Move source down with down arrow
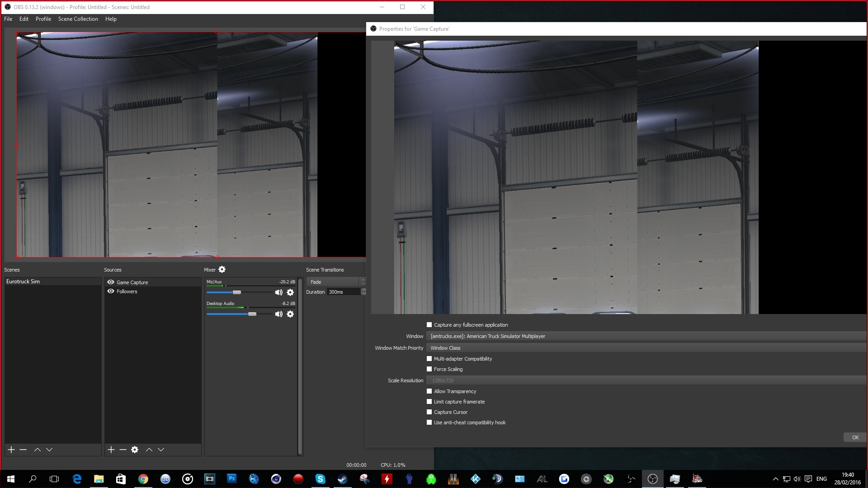 (161, 450)
